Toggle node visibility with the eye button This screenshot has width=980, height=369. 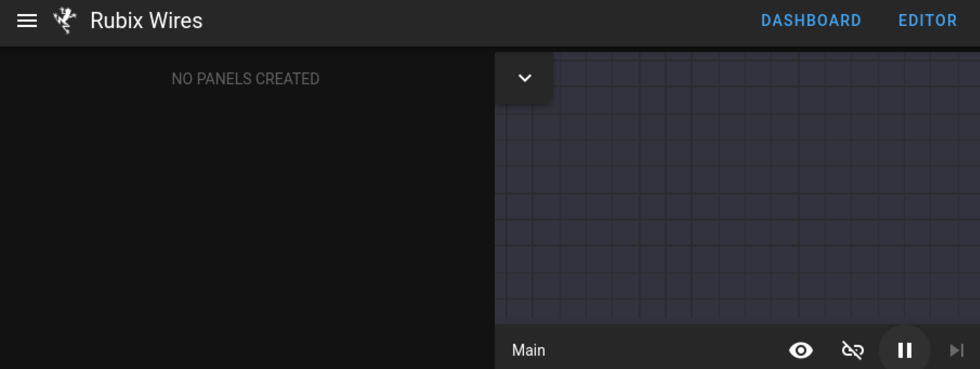tap(801, 350)
